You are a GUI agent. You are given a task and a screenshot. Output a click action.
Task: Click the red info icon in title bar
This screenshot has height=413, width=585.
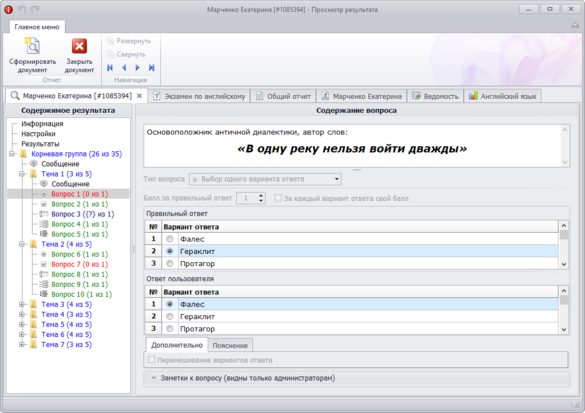(8, 10)
